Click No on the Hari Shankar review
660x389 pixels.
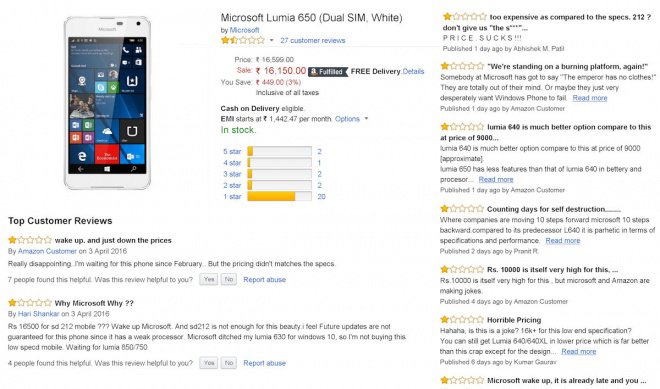(229, 363)
